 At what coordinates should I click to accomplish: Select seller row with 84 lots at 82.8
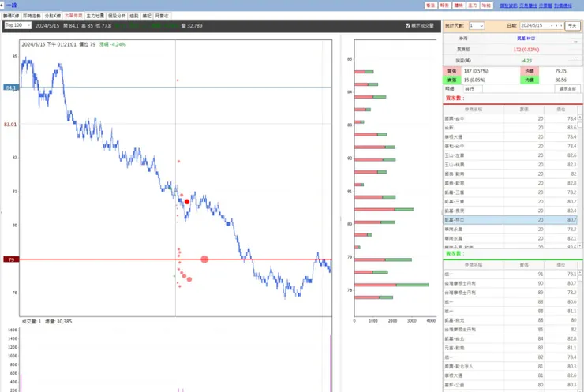click(x=511, y=339)
